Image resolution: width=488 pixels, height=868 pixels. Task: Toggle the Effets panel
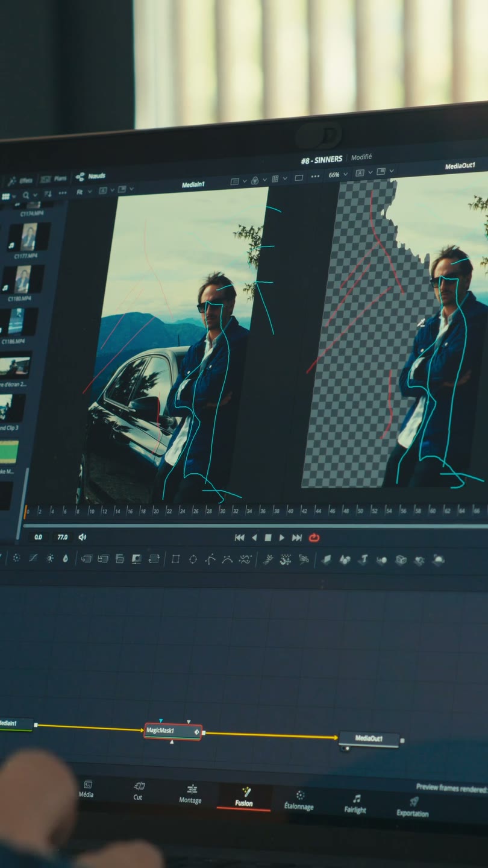pyautogui.click(x=20, y=180)
